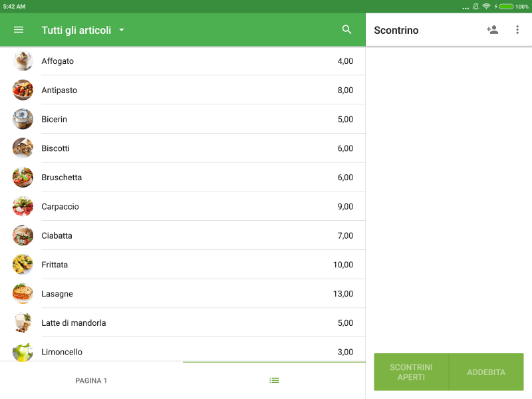Image resolution: width=532 pixels, height=399 pixels.
Task: Tap the Wi-Fi status bar icon
Action: pyautogui.click(x=486, y=6)
